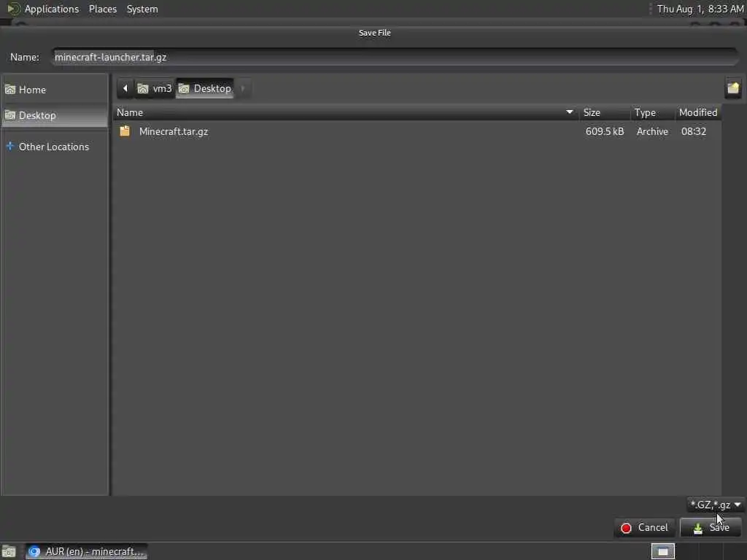Select Home in the sidebar
The height and width of the screenshot is (560, 747).
tap(54, 90)
